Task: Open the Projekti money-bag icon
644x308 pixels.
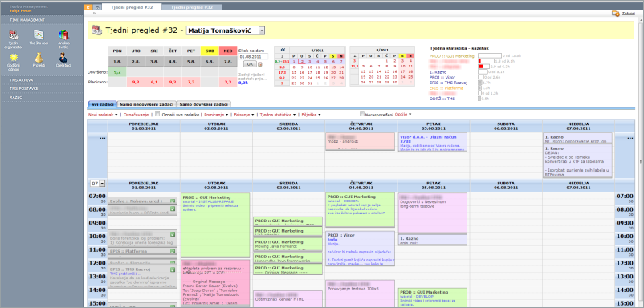Action: [39, 57]
